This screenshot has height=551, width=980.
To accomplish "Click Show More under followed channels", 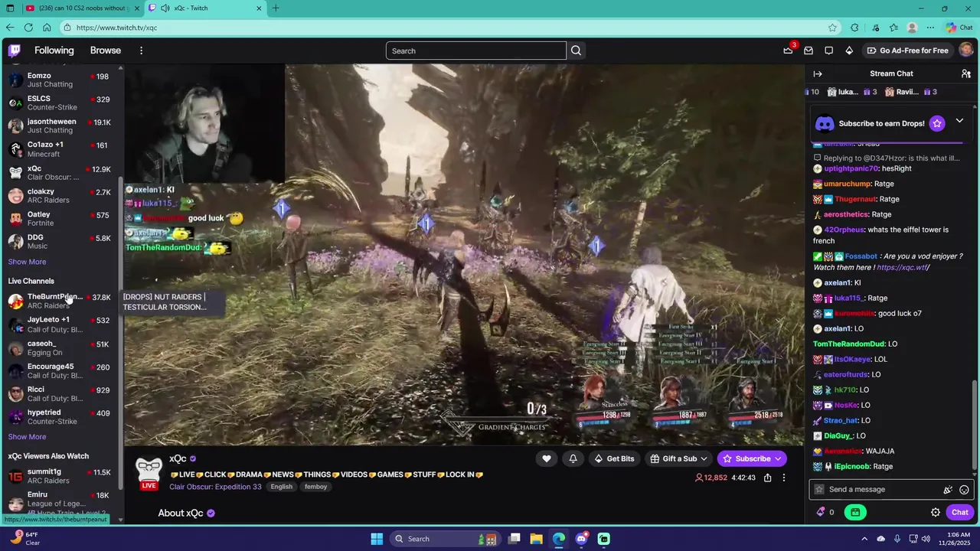I will click(27, 262).
